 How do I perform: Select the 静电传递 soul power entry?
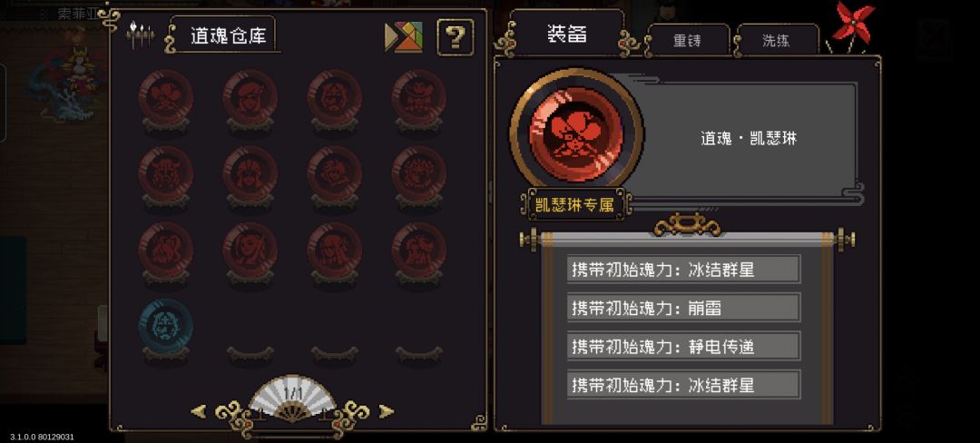click(683, 346)
